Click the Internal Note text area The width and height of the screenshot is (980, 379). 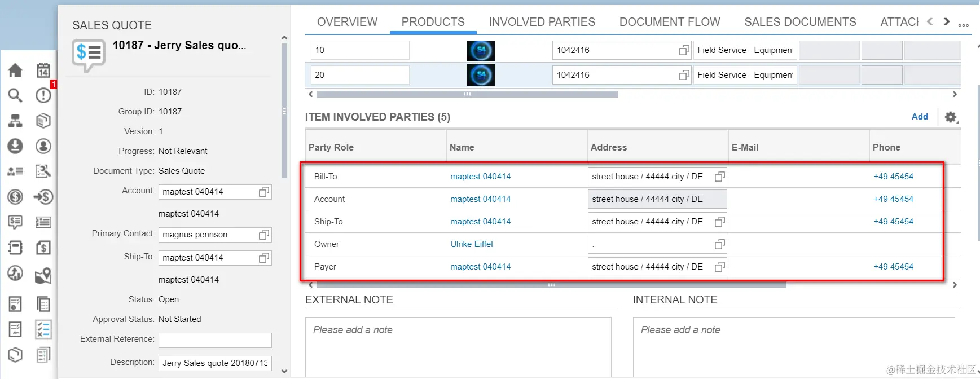click(794, 346)
